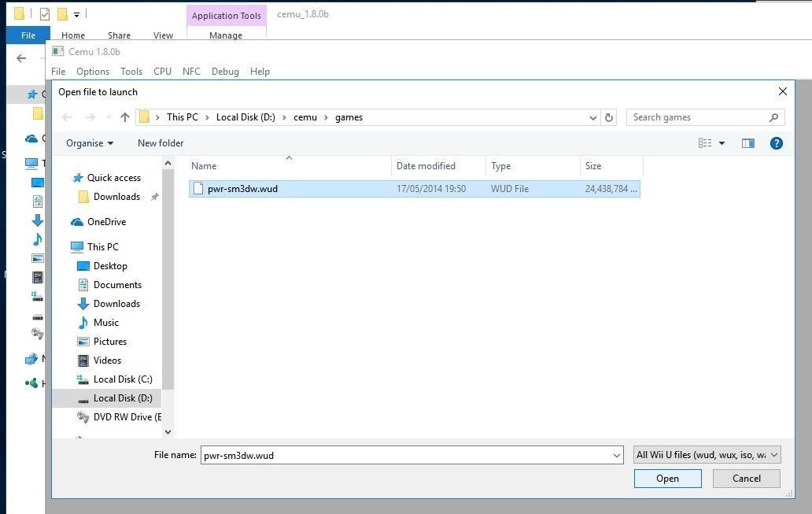Click the Cancel button
The image size is (812, 514).
point(746,479)
